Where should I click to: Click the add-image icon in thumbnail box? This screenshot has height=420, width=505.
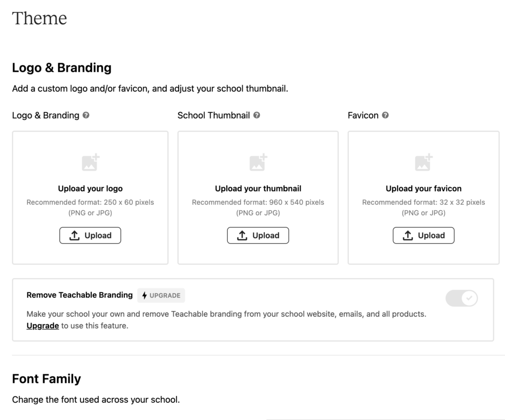[x=258, y=162]
